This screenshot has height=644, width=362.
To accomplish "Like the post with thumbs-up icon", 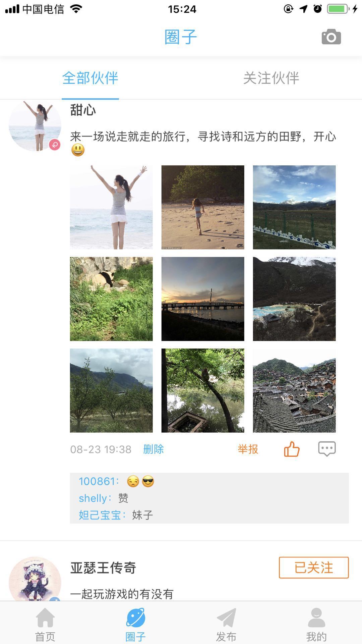I will tap(292, 449).
